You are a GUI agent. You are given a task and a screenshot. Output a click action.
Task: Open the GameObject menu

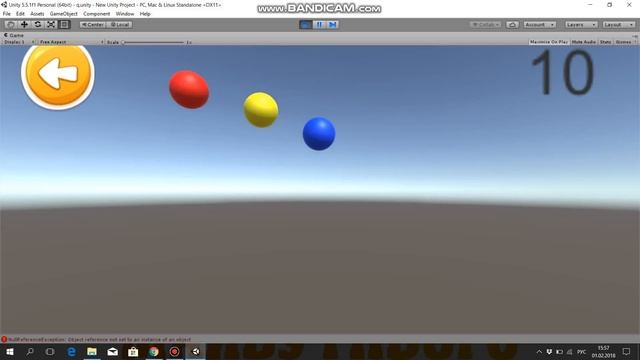(x=63, y=14)
